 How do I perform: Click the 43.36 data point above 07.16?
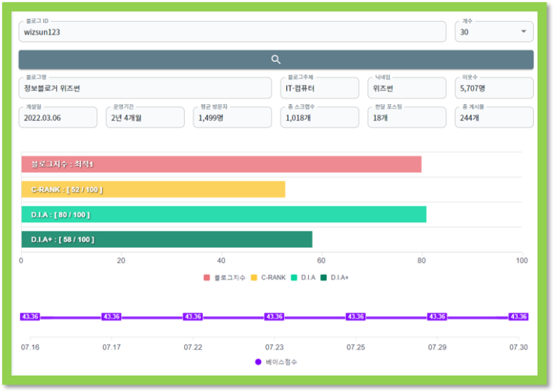[30, 317]
